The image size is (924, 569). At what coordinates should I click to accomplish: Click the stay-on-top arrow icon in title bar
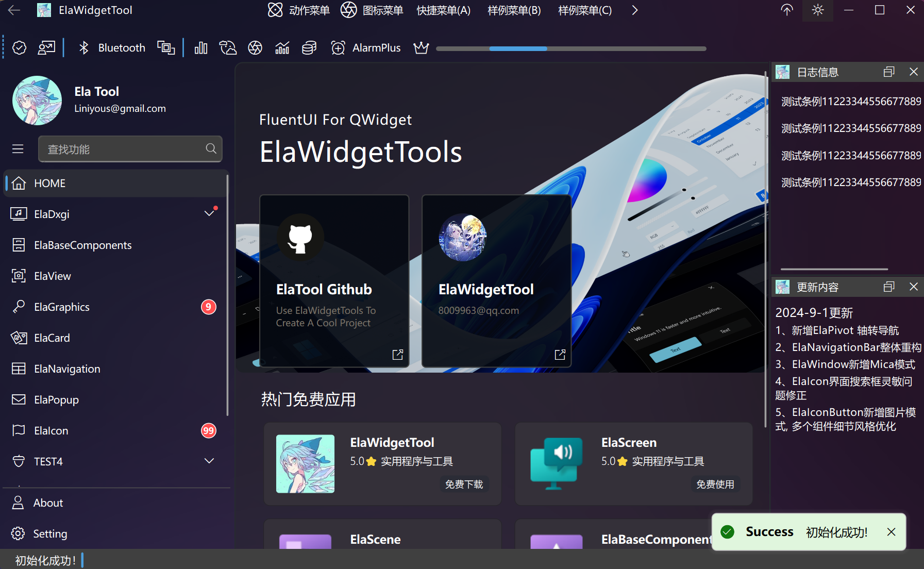tap(787, 10)
